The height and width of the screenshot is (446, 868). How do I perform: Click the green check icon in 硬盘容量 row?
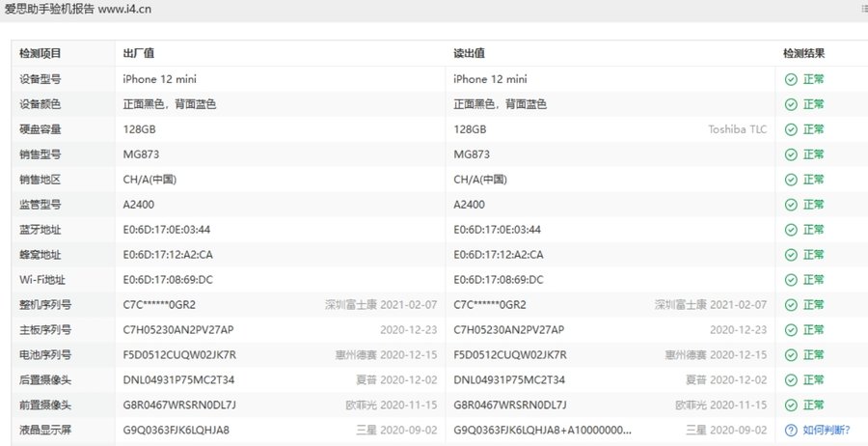(x=791, y=129)
